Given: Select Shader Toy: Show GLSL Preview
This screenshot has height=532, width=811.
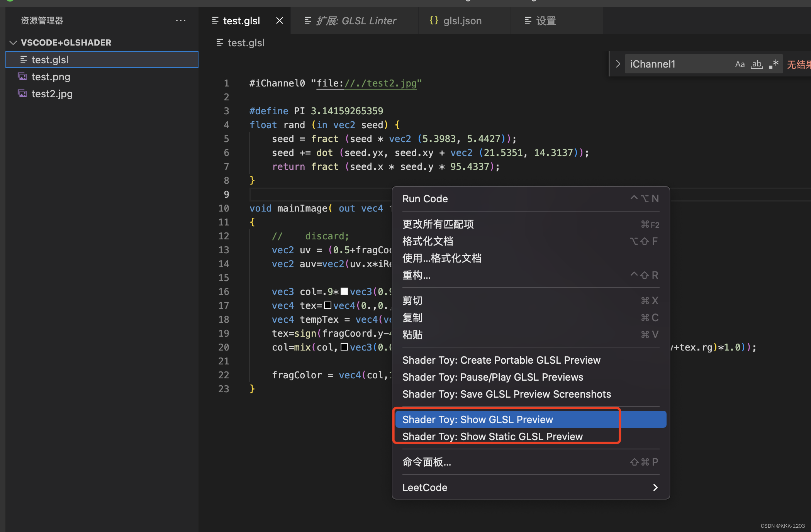Looking at the screenshot, I should point(478,419).
